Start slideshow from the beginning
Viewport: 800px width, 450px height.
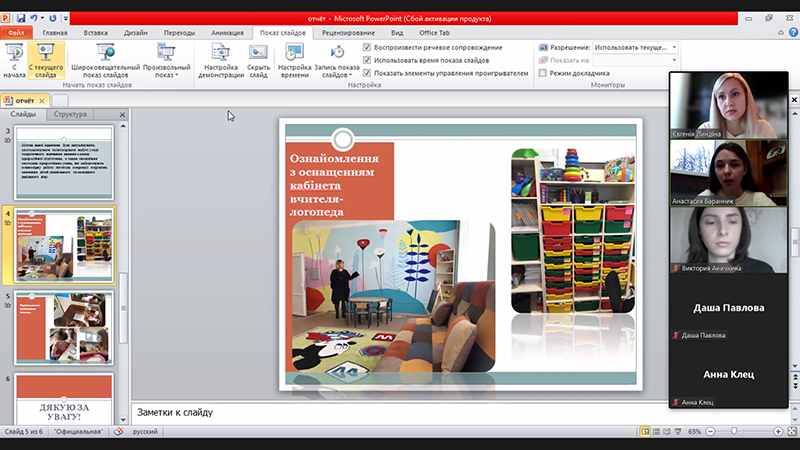pyautogui.click(x=14, y=60)
